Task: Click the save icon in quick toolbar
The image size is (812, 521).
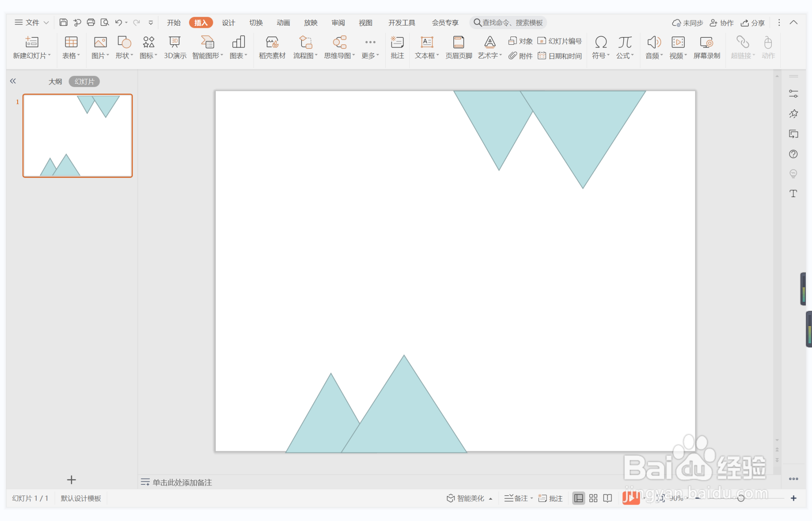Action: pos(63,23)
